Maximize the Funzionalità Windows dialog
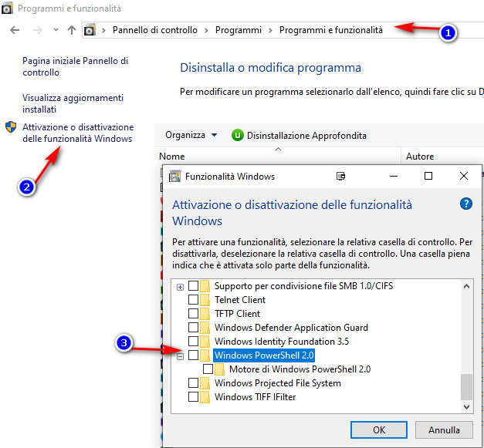484x448 pixels. [x=428, y=176]
